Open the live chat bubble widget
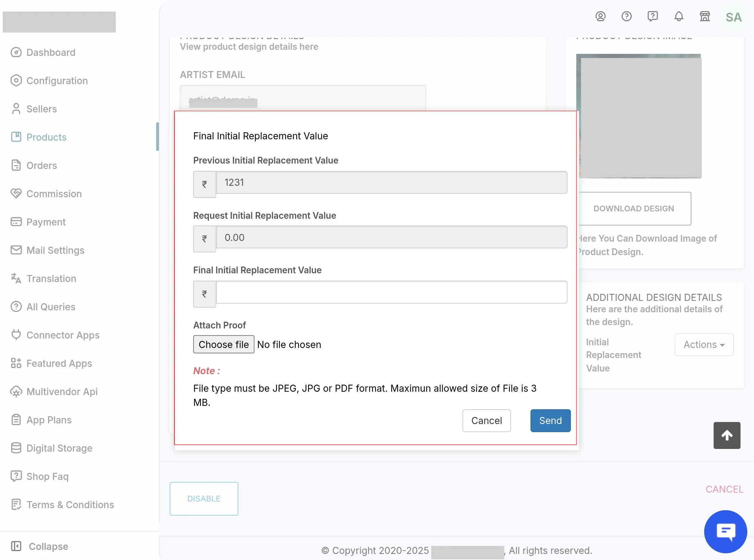 coord(725,531)
